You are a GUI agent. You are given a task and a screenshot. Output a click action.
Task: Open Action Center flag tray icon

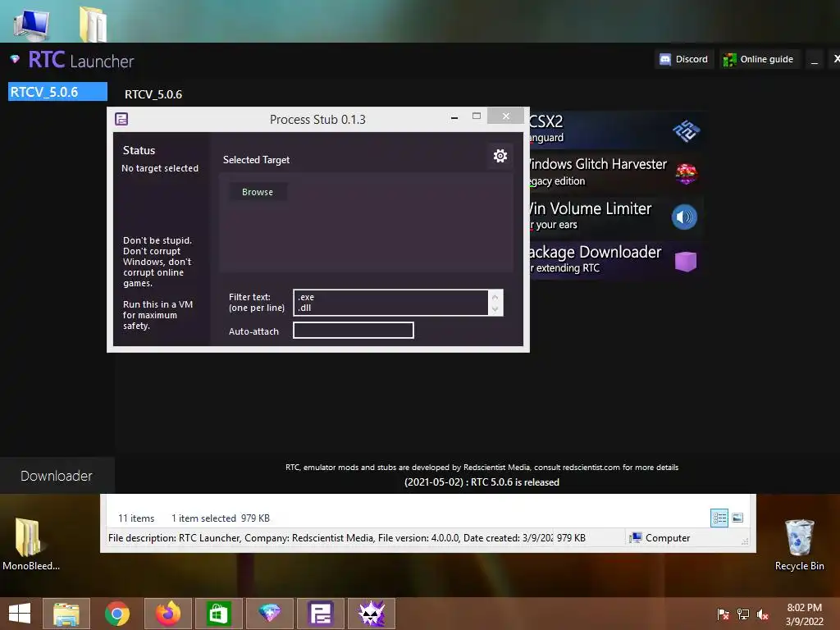coord(723,614)
